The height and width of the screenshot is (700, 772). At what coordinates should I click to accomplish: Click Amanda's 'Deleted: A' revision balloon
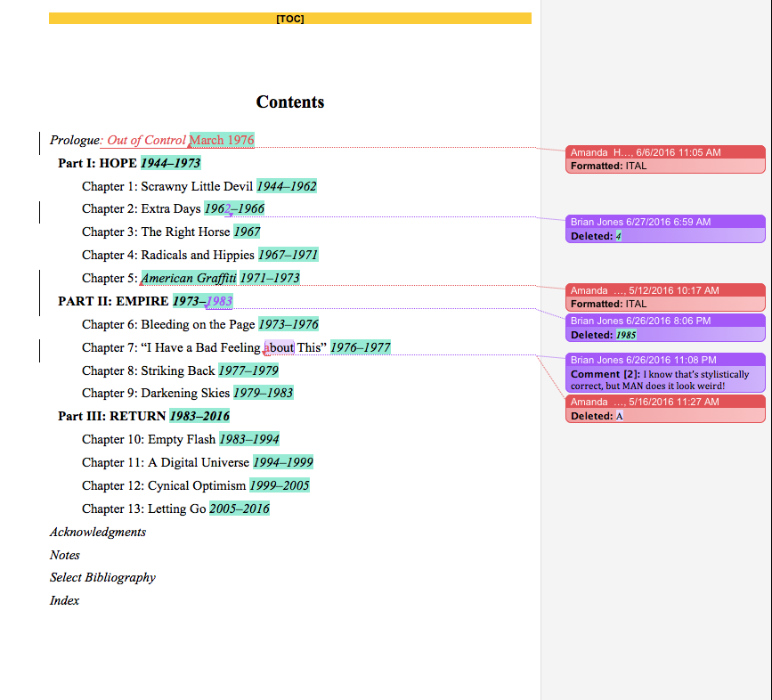tap(665, 409)
